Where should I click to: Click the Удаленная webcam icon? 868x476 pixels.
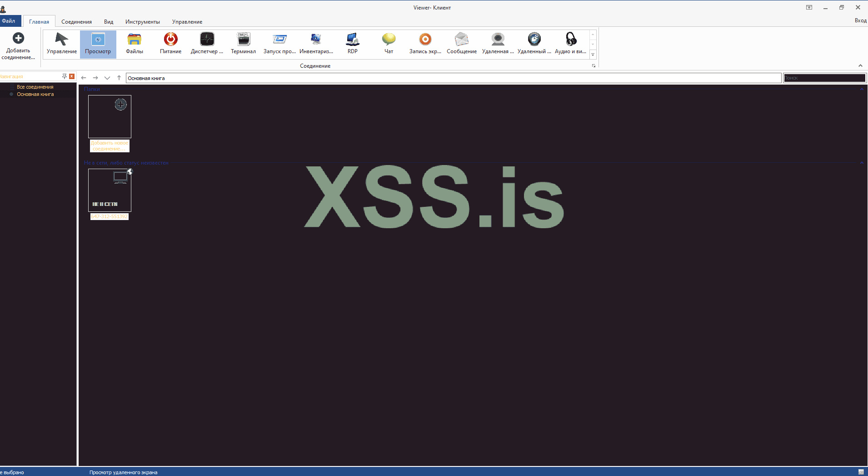pos(498,44)
